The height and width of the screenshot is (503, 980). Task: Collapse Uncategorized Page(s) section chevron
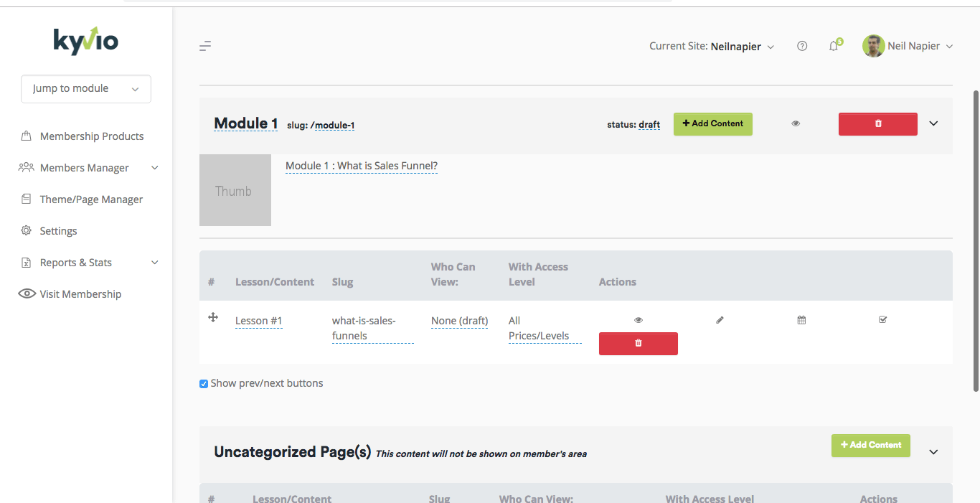tap(933, 452)
